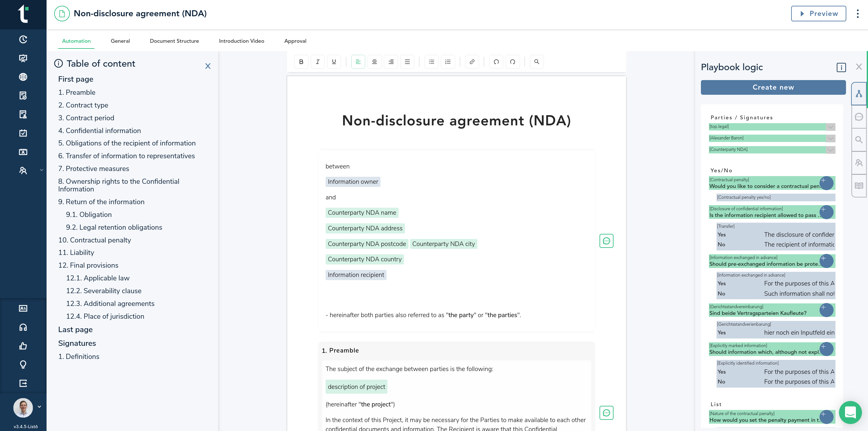Screen dimensions: 868x431
Task: Open the lightbulb ideas icon in sidebar
Action: 23,364
